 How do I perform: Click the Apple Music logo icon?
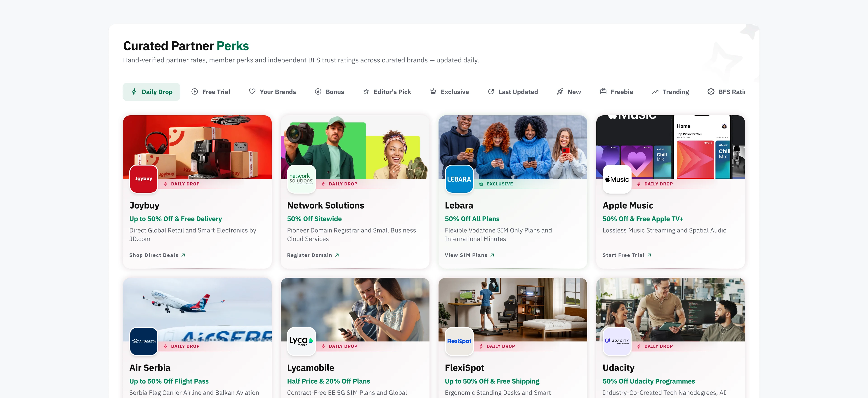(x=617, y=179)
